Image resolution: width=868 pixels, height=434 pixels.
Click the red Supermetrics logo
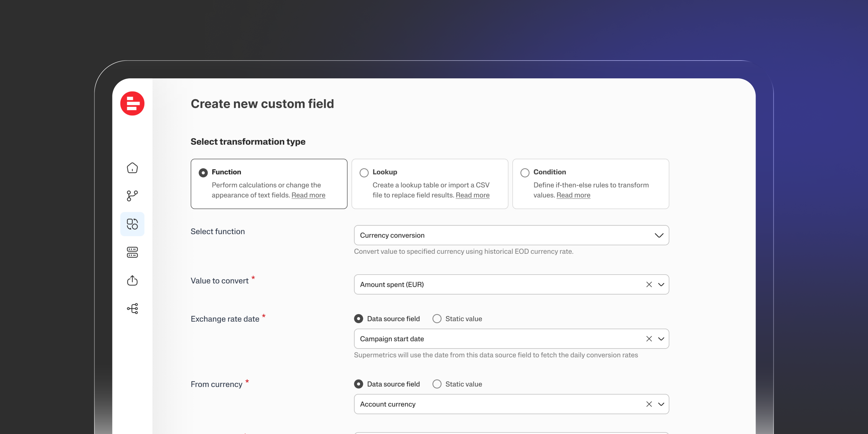(132, 103)
